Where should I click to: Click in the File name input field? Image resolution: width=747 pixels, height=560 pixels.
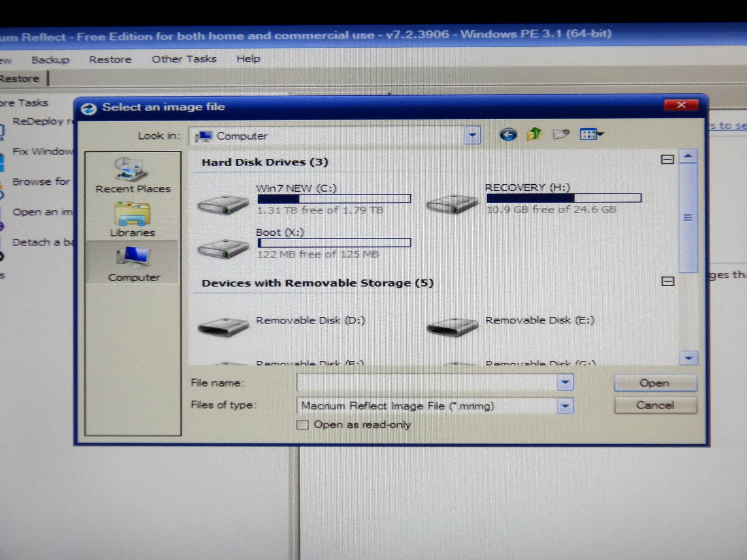tap(427, 383)
